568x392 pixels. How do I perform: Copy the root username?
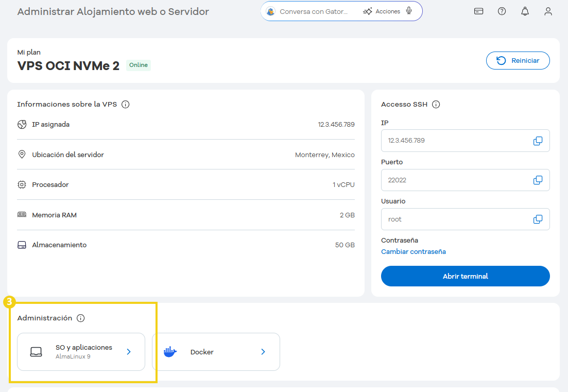pyautogui.click(x=538, y=219)
